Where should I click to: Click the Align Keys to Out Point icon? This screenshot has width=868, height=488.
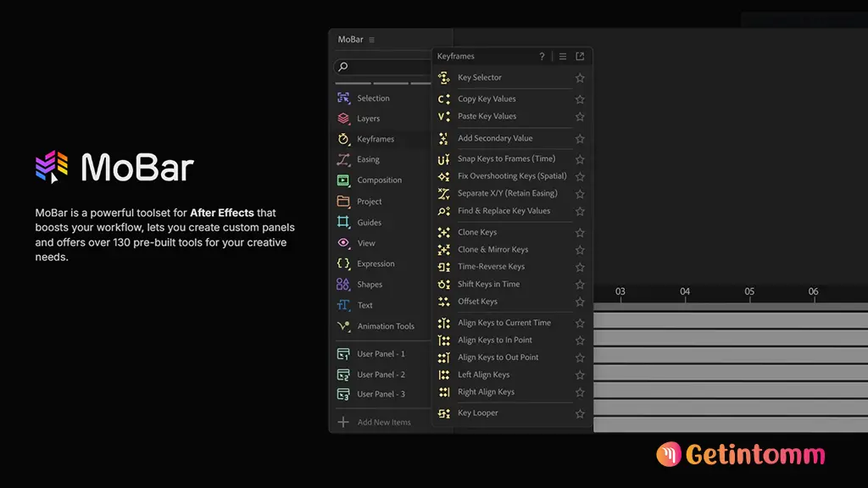444,358
